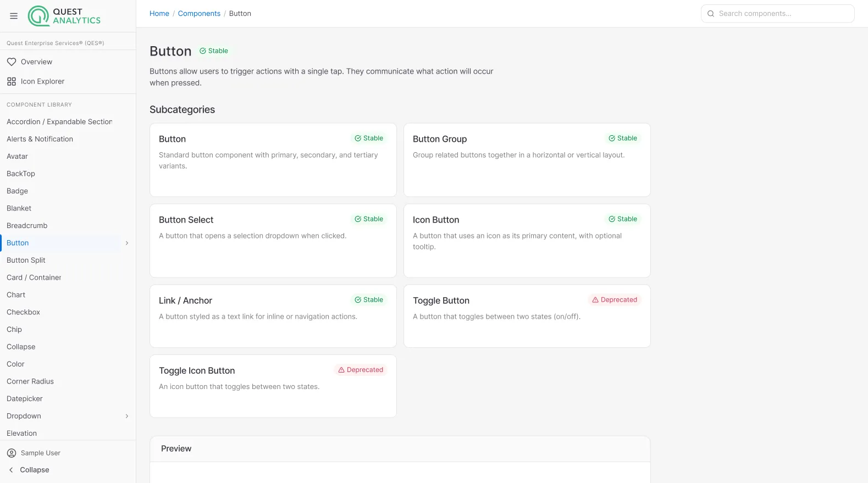Click the Quest Analytics logo
This screenshot has width=868, height=483.
coord(64,16)
